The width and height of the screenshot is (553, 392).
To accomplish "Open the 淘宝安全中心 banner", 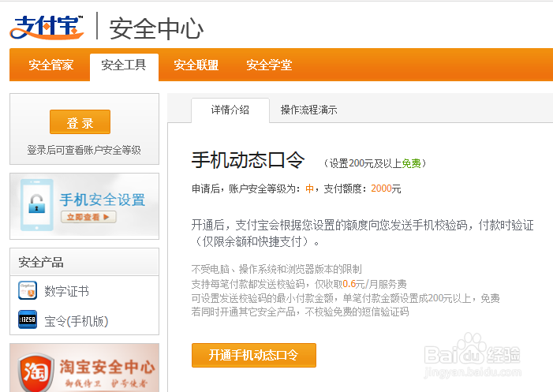I will [84, 368].
